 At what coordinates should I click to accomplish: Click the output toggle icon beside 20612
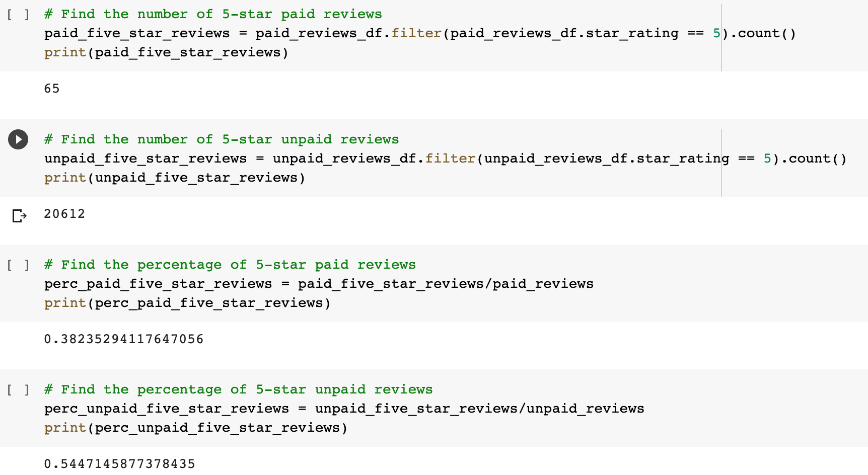tap(19, 216)
